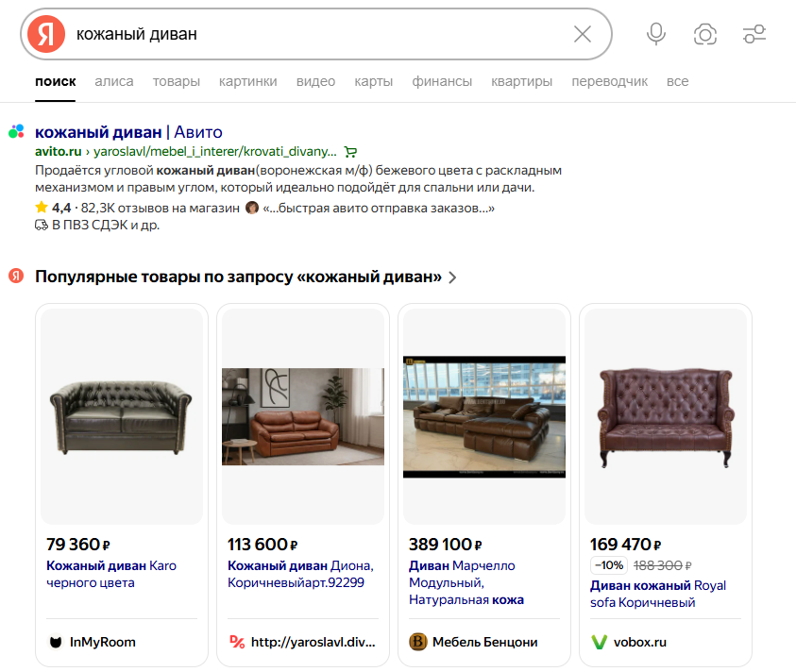796x672 pixels.
Task: Click the Мебель Бенцони store icon
Action: click(417, 642)
